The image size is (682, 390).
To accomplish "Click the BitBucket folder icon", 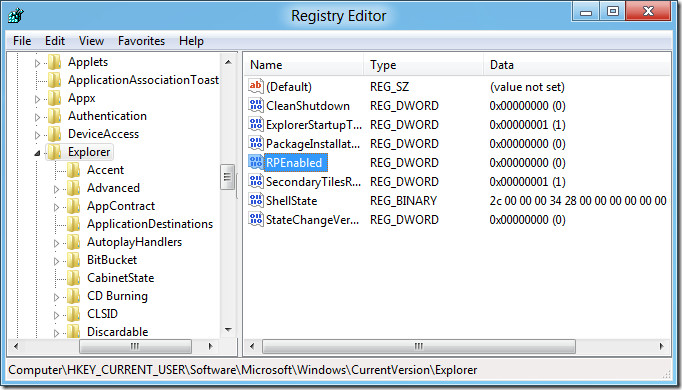I will click(x=74, y=260).
